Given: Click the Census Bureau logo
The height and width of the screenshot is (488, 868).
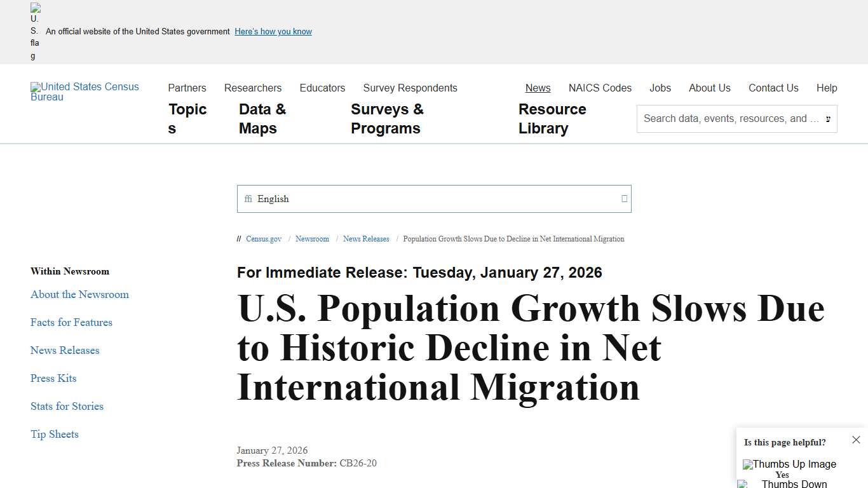Looking at the screenshot, I should tap(85, 92).
